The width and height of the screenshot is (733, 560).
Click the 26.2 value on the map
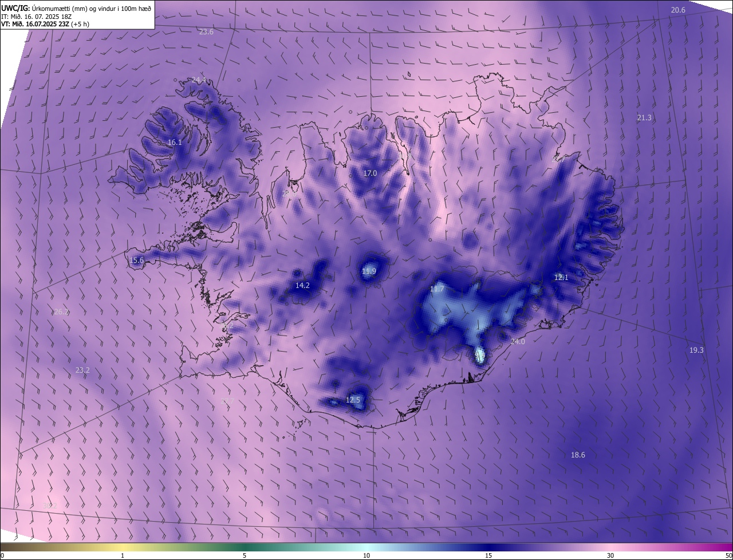click(61, 311)
